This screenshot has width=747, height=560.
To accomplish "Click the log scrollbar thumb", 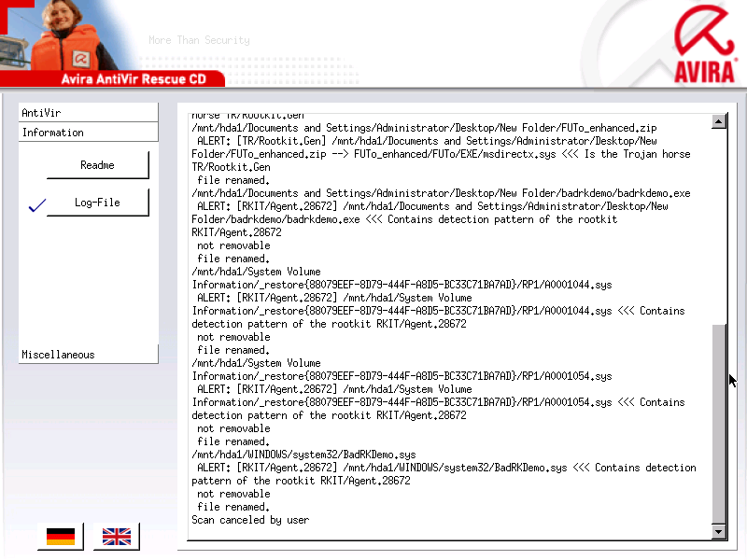I will click(x=718, y=424).
